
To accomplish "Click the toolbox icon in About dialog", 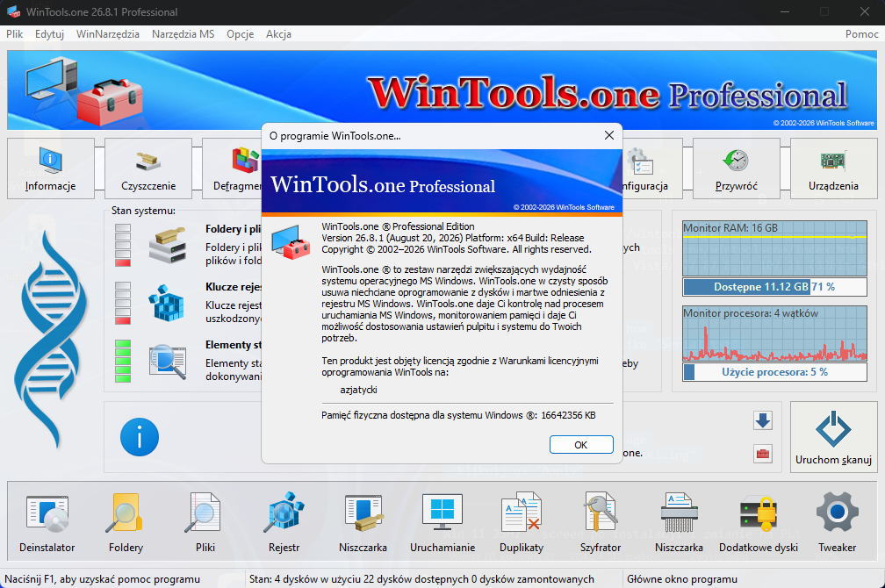I will point(291,241).
